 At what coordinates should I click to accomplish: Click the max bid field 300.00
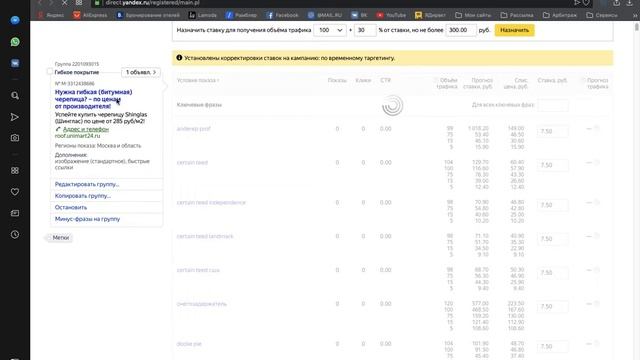pyautogui.click(x=461, y=30)
